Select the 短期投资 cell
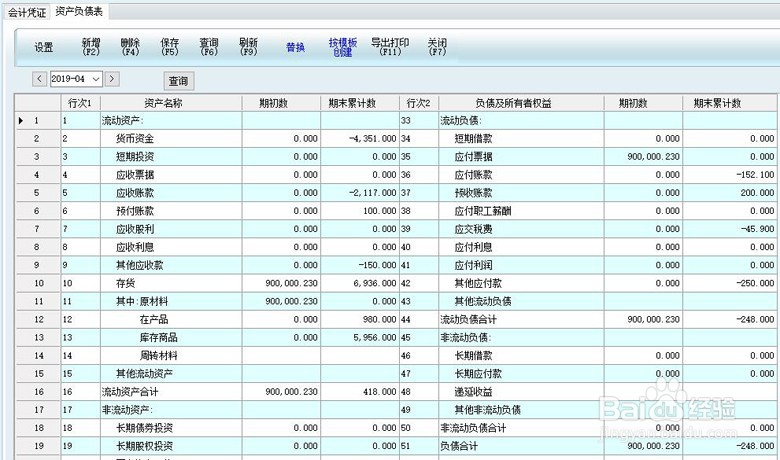 (171, 157)
